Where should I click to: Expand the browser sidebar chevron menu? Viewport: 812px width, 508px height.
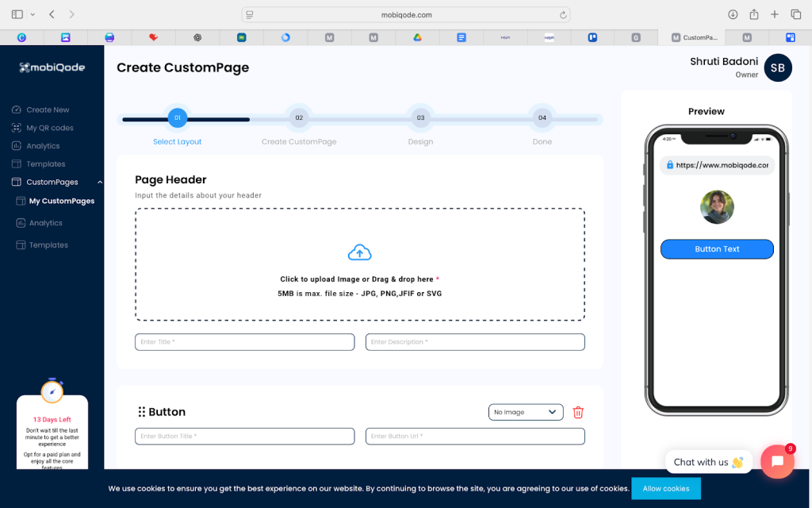click(33, 14)
